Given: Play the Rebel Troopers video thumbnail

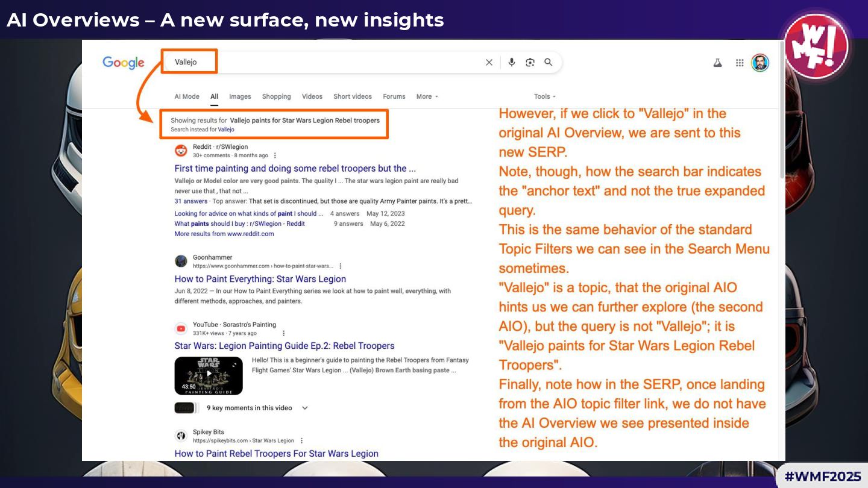Looking at the screenshot, I should 209,375.
